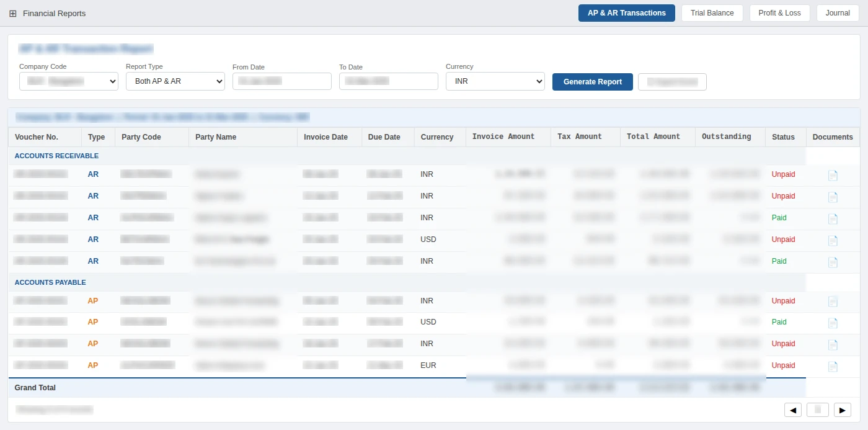Image resolution: width=868 pixels, height=430 pixels.
Task: Click the AP type cell in the EUR row
Action: (x=93, y=365)
